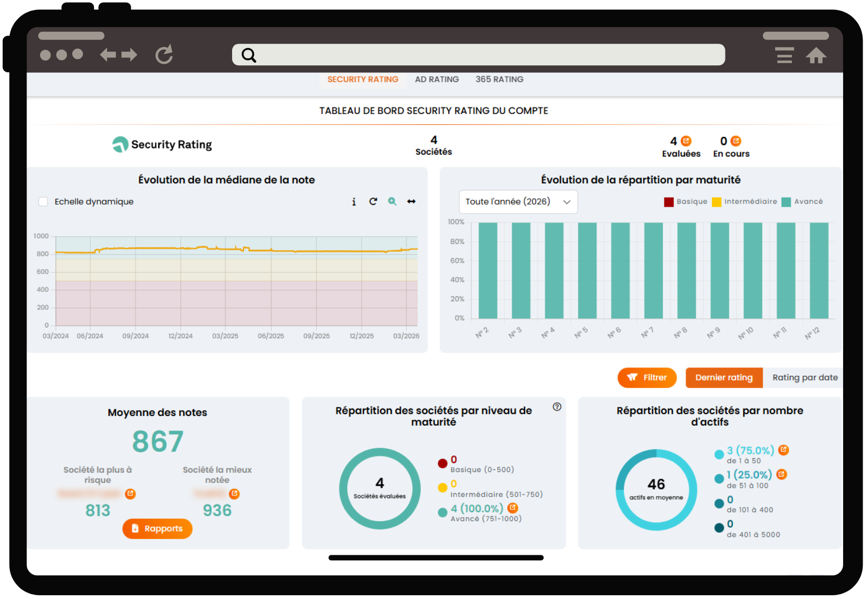Open link icon beside 1 (25.0%)

(x=782, y=474)
